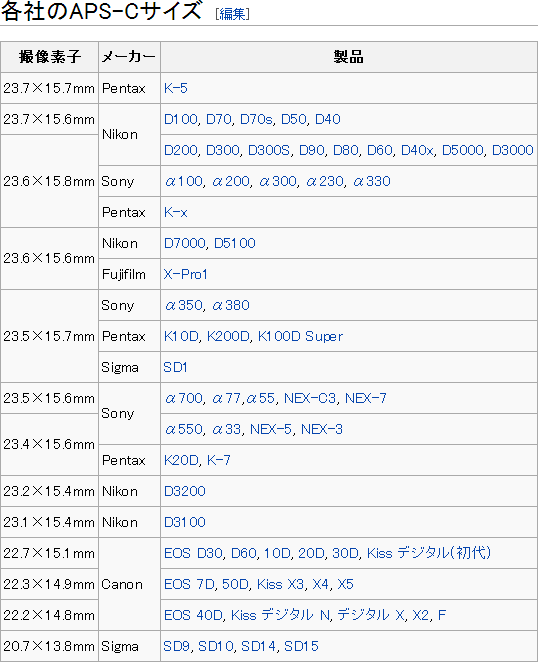
Task: Click the Nikon D3100 link
Action: (x=185, y=522)
